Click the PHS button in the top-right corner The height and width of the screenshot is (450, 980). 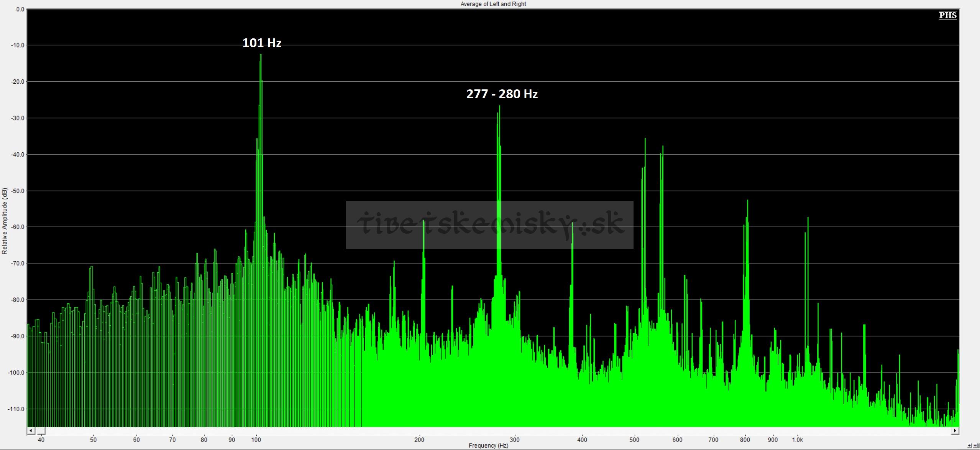(948, 15)
